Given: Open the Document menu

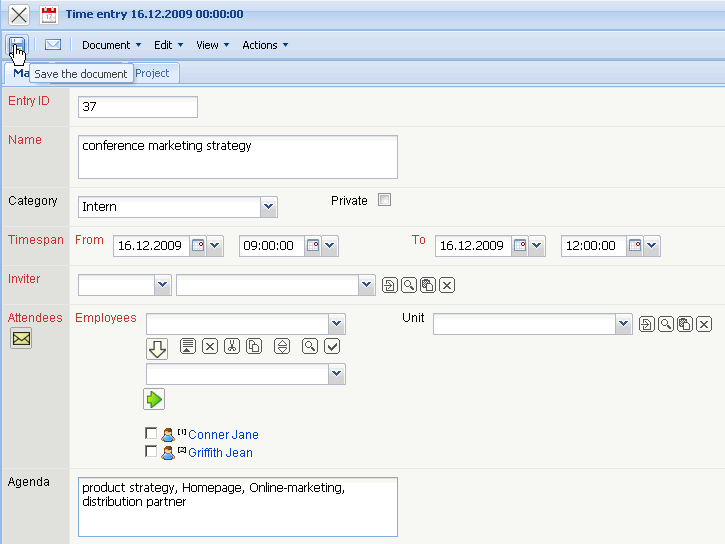Looking at the screenshot, I should click(111, 45).
